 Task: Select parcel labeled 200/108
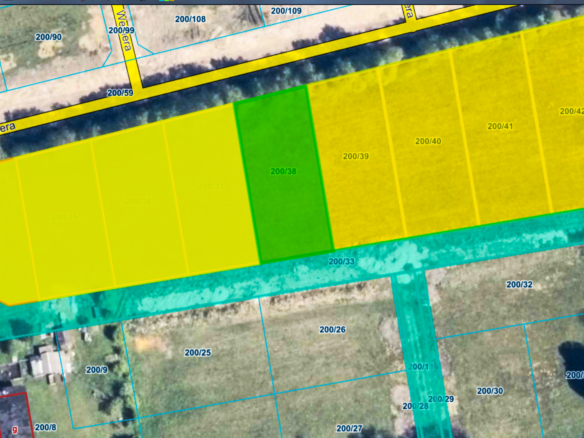point(190,19)
